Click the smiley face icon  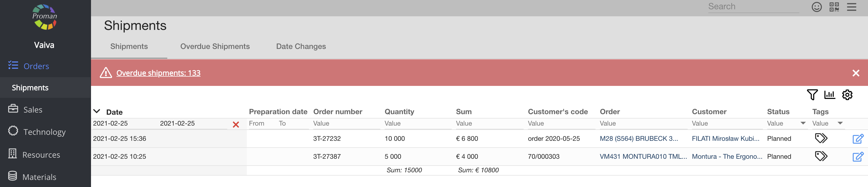pos(817,7)
